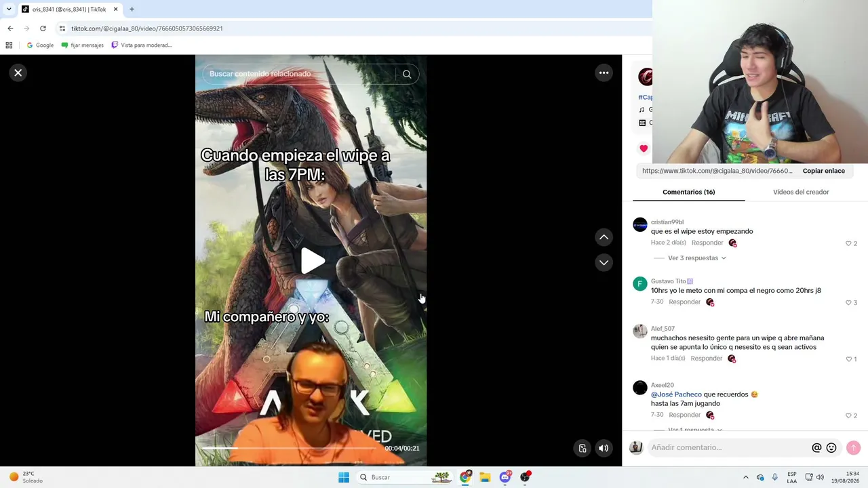Click the Añadir comentario input

click(729, 447)
